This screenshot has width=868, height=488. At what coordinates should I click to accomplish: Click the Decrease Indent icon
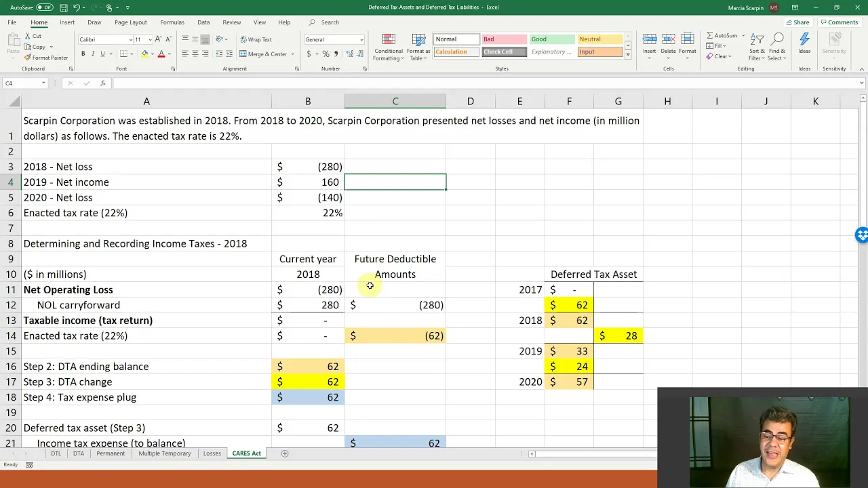(218, 54)
